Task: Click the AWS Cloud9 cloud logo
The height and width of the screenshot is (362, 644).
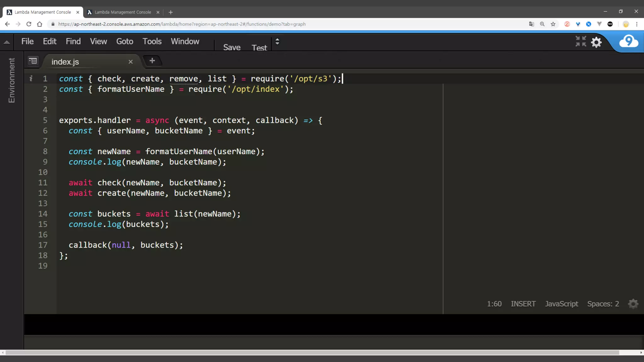Action: [x=628, y=41]
